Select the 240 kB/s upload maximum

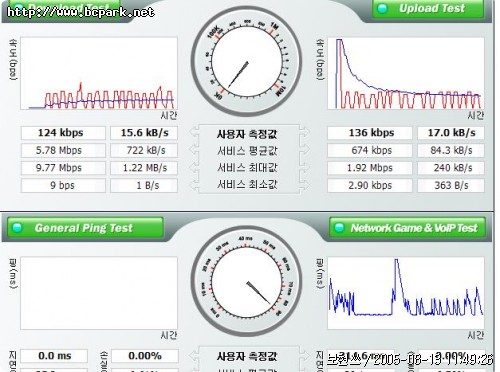[451, 168]
